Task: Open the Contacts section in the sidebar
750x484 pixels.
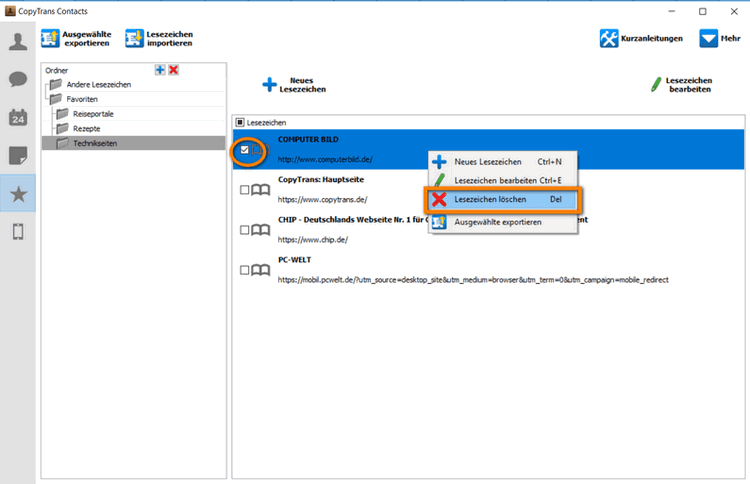Action: pos(18,42)
